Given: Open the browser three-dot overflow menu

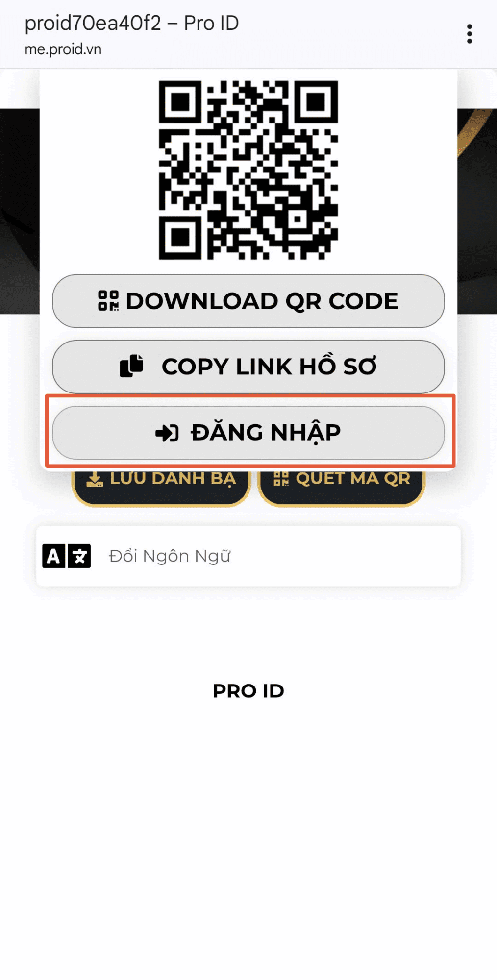Looking at the screenshot, I should [x=469, y=34].
